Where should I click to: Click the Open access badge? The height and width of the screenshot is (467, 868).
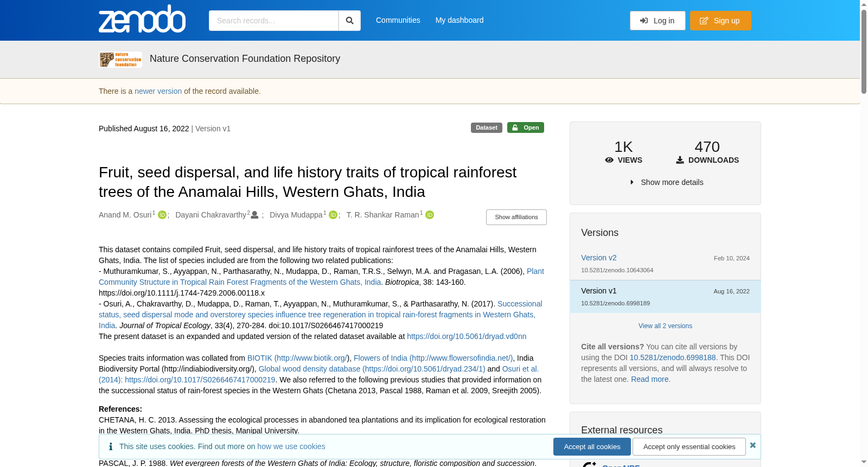click(526, 127)
